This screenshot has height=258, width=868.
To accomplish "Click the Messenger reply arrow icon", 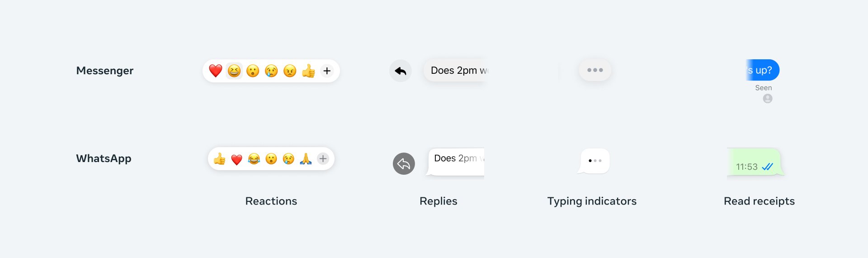I will (x=401, y=71).
